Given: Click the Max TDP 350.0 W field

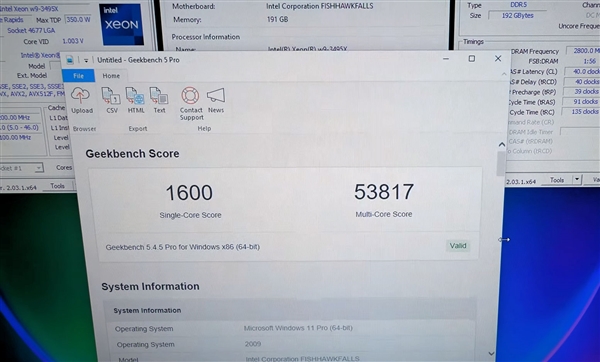Looking at the screenshot, I should pyautogui.click(x=78, y=20).
